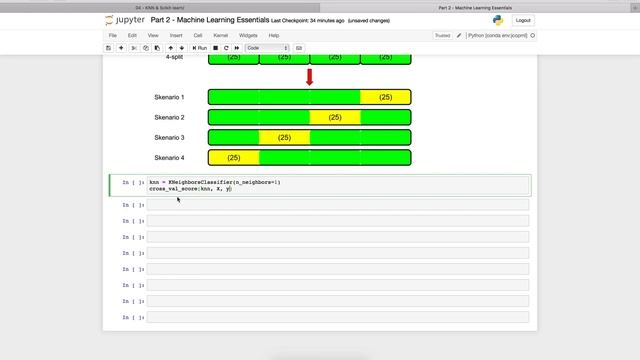The width and height of the screenshot is (640, 360).
Task: Click the 4-split label
Action: pyautogui.click(x=174, y=57)
